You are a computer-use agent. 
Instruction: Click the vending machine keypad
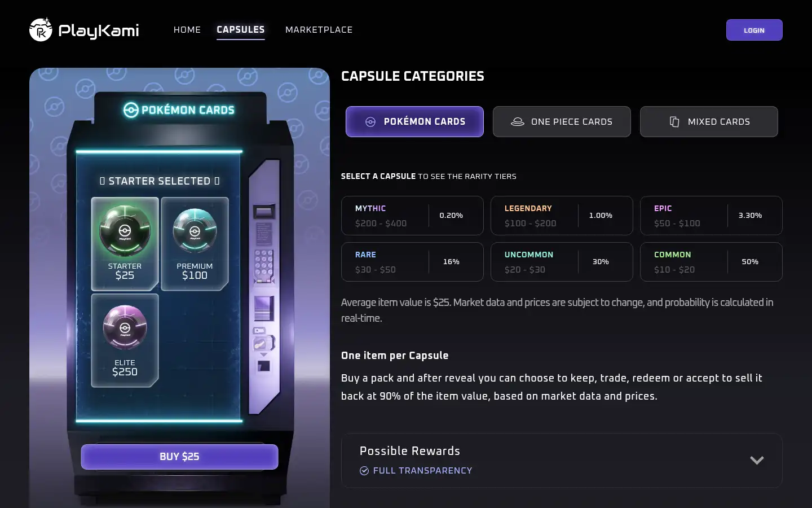coord(264,264)
